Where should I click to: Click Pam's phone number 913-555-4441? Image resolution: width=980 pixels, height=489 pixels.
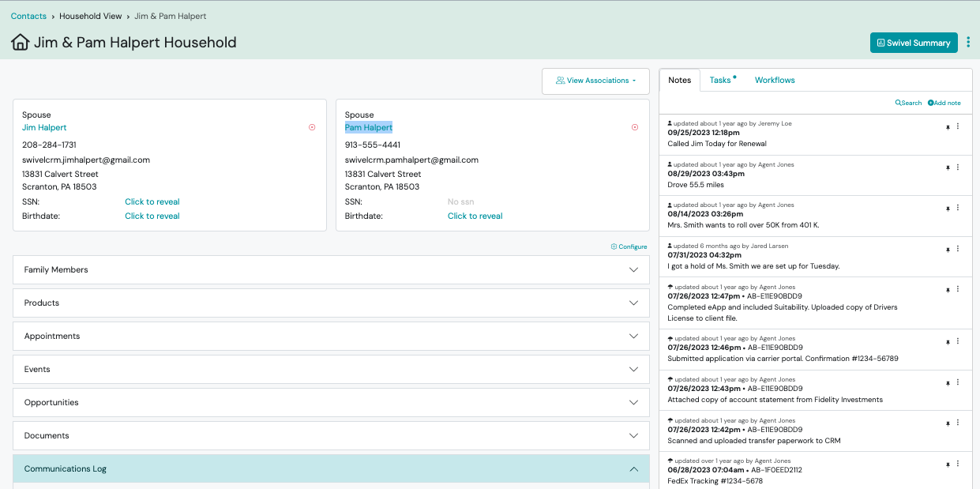point(373,145)
